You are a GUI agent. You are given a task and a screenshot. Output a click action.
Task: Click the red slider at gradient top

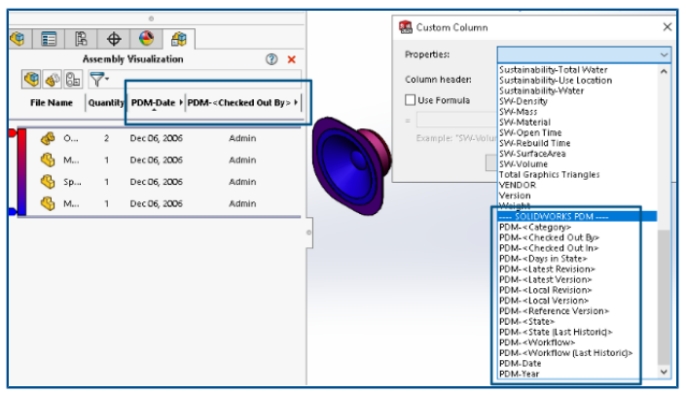tap(13, 133)
